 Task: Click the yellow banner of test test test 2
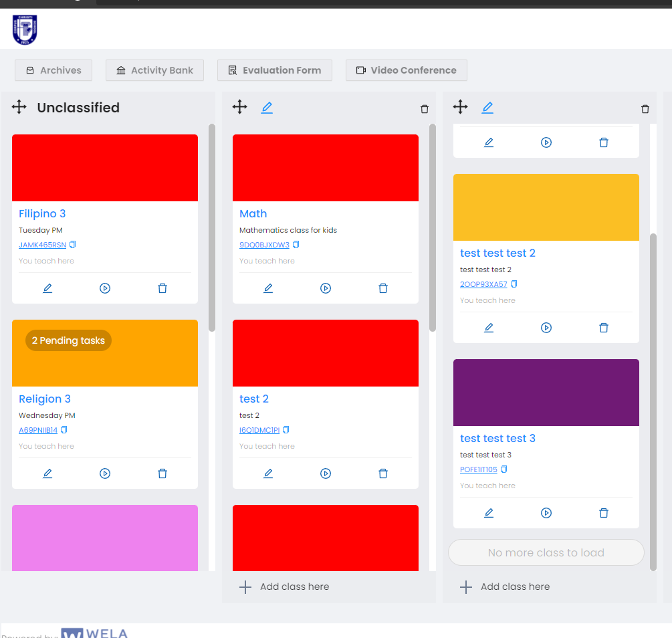click(x=546, y=207)
